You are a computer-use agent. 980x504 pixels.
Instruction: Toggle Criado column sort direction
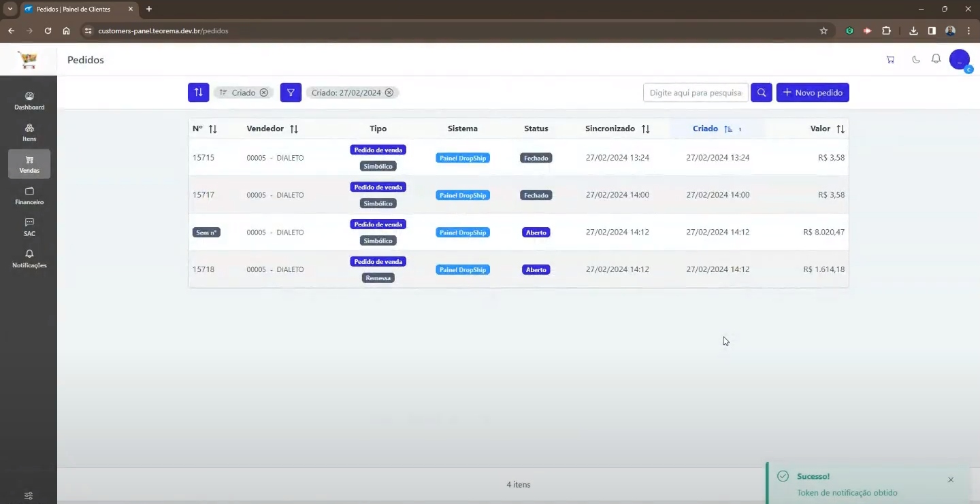coord(728,129)
